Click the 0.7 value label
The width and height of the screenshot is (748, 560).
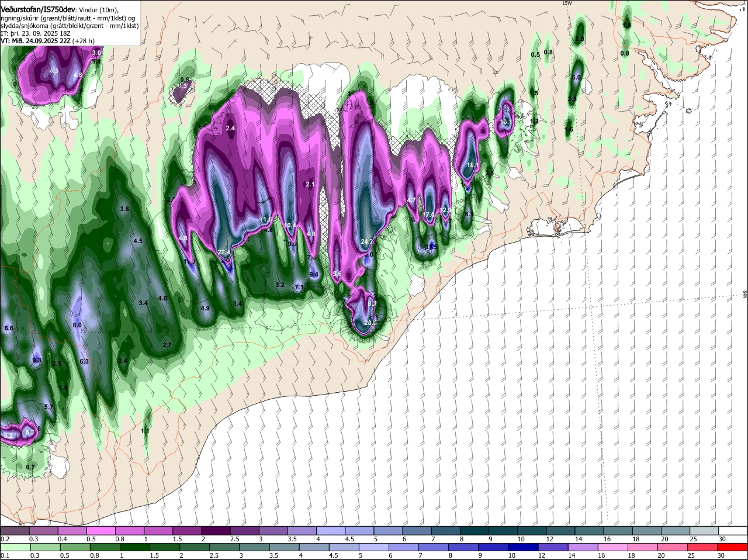click(31, 467)
